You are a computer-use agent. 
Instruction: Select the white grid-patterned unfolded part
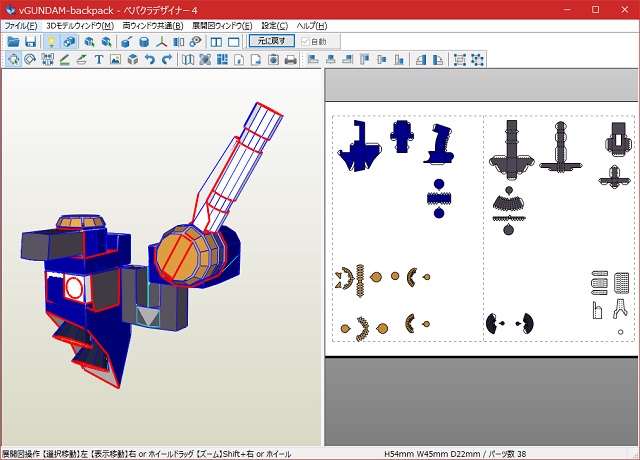[x=621, y=282]
